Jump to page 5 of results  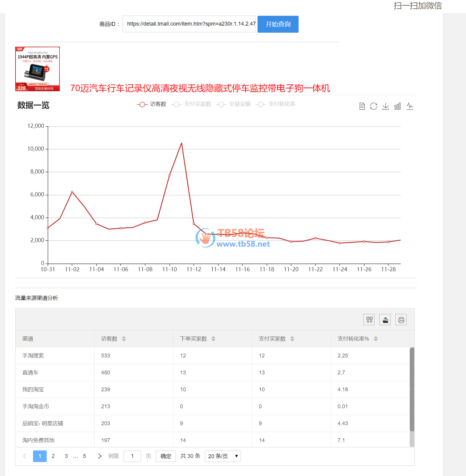click(x=84, y=456)
